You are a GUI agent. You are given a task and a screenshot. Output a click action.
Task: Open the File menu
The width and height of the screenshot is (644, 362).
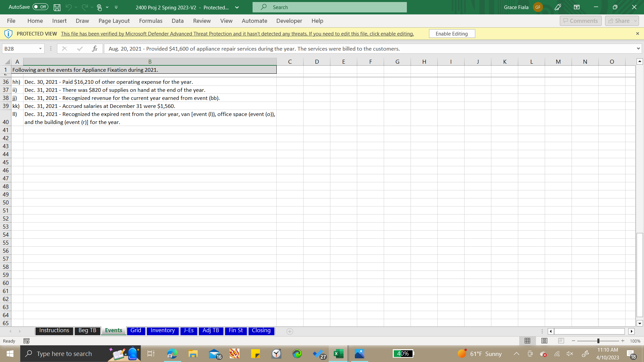click(11, 21)
